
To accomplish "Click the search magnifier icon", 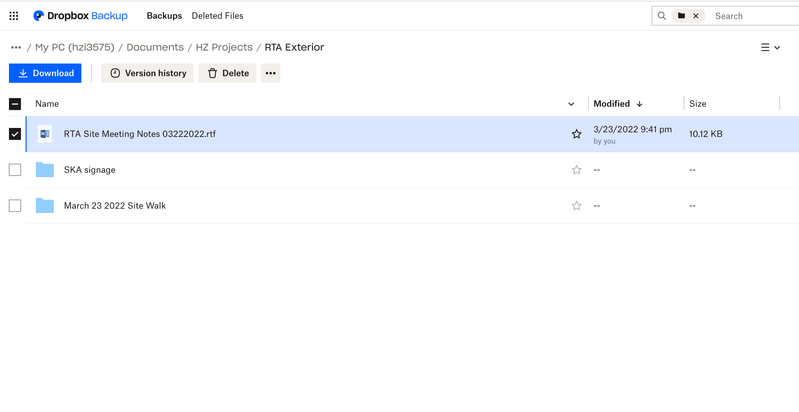I will tap(662, 16).
